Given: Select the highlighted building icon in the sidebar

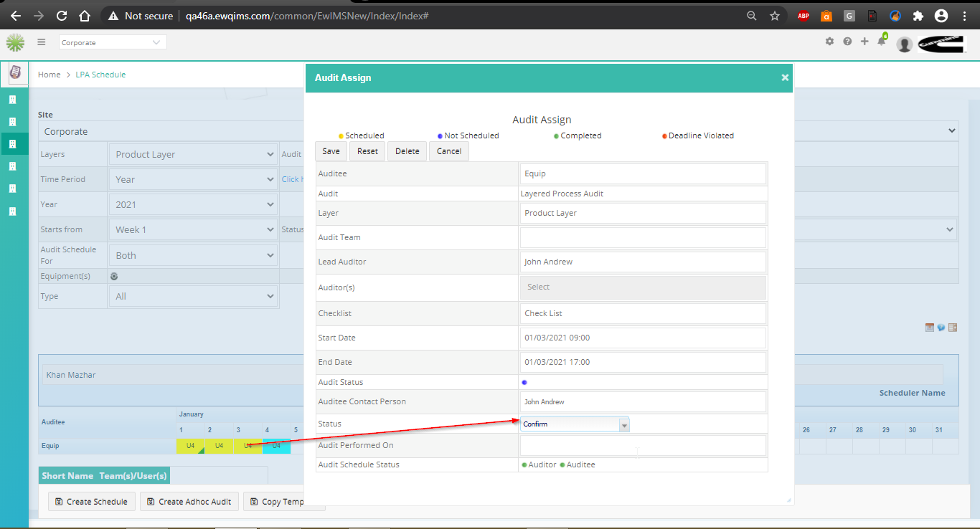Looking at the screenshot, I should [x=12, y=144].
